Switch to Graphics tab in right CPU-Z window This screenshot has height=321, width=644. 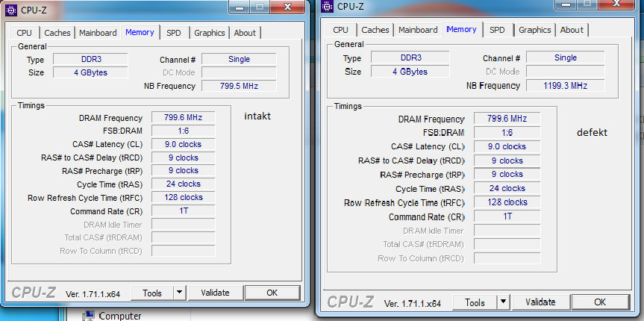coord(535,30)
